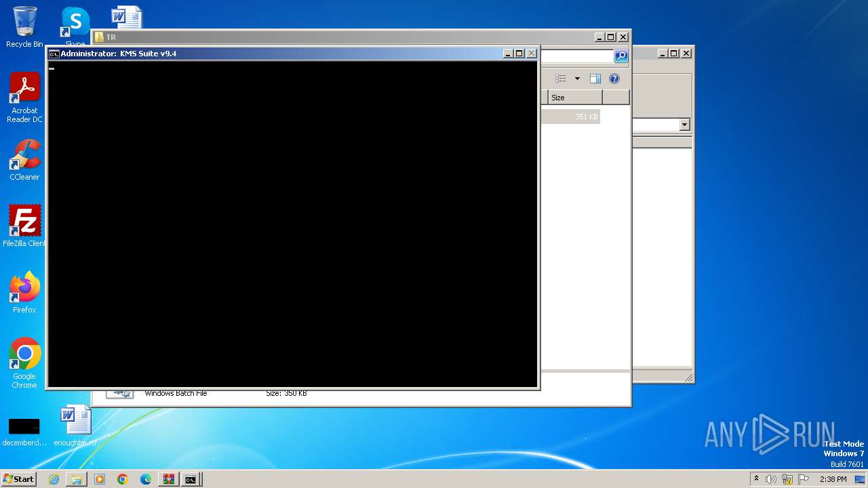The image size is (868, 488).
Task: Open view options dropdown arrow in TR window
Action: [x=577, y=79]
